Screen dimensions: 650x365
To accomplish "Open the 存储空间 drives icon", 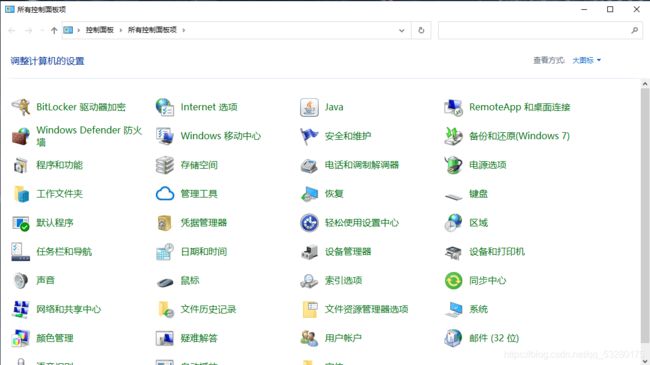I will click(165, 165).
